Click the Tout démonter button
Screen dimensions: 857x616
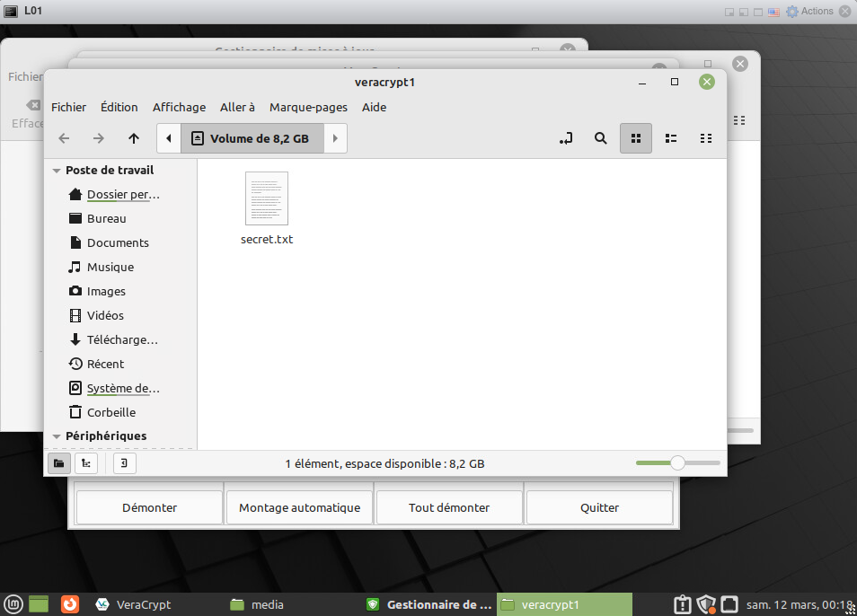tap(448, 507)
